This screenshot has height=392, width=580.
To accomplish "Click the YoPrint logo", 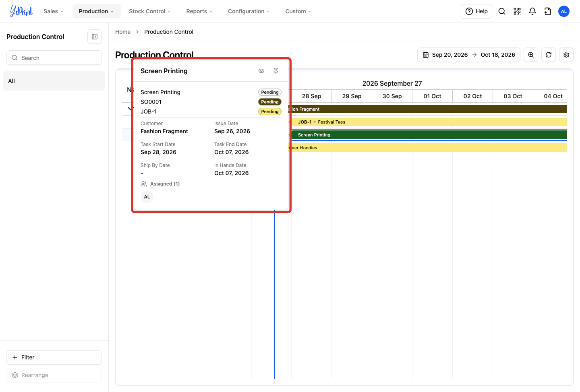I will pyautogui.click(x=21, y=11).
